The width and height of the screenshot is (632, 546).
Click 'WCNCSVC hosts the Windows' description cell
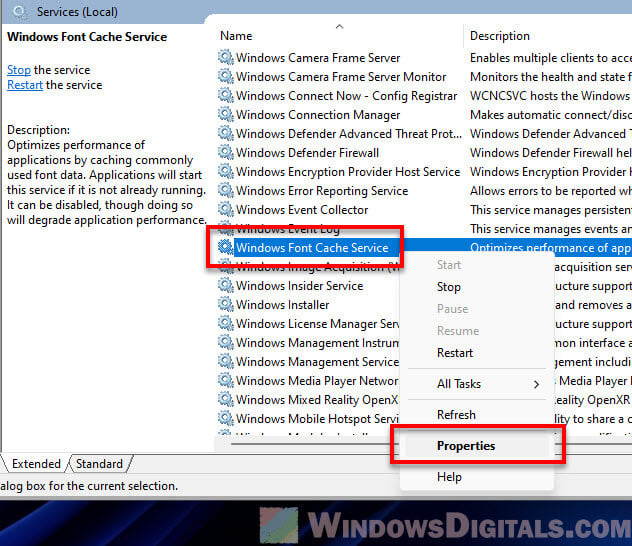click(551, 95)
